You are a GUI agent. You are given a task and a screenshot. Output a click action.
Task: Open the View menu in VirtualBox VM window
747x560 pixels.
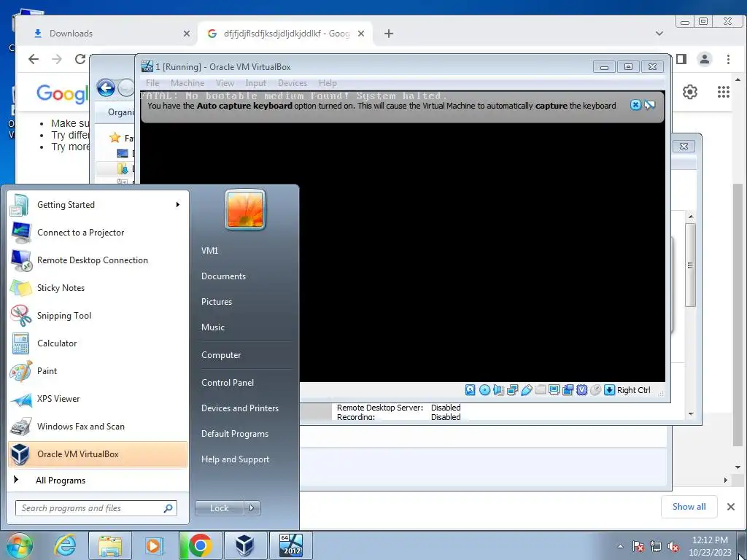coord(225,83)
